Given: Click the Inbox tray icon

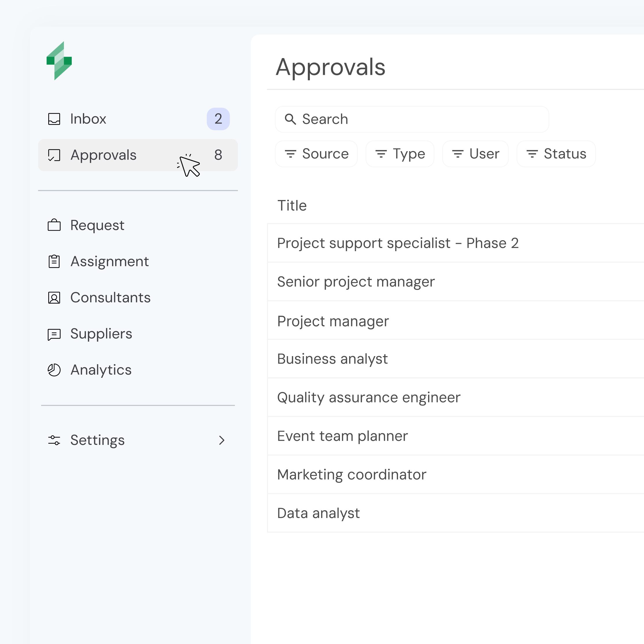Looking at the screenshot, I should (54, 119).
